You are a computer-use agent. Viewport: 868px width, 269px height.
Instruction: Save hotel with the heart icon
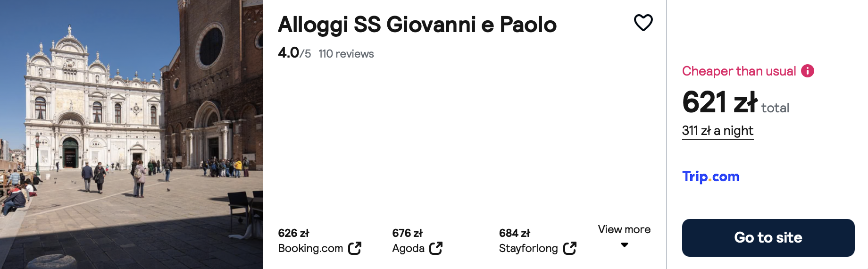point(643,22)
